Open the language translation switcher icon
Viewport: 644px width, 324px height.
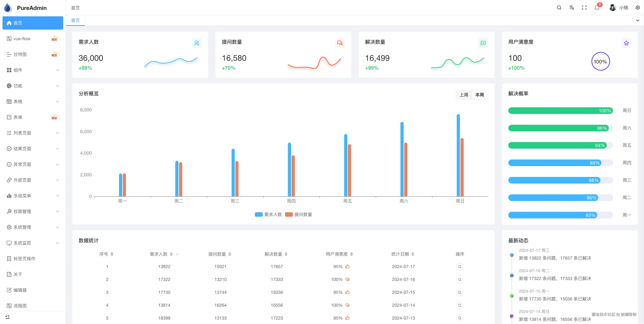pos(572,8)
